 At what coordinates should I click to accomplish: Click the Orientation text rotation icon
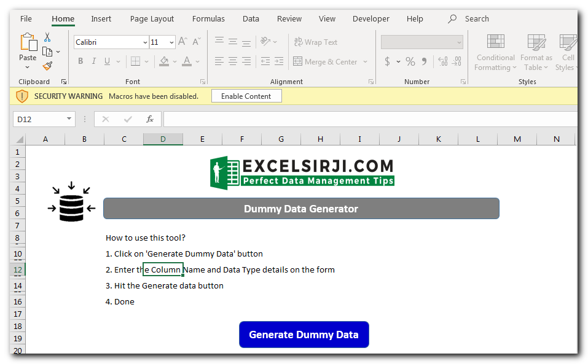[265, 41]
